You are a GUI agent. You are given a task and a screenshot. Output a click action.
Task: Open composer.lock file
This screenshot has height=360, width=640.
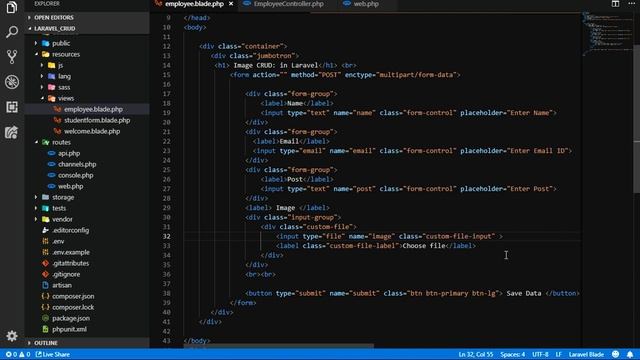(73, 307)
